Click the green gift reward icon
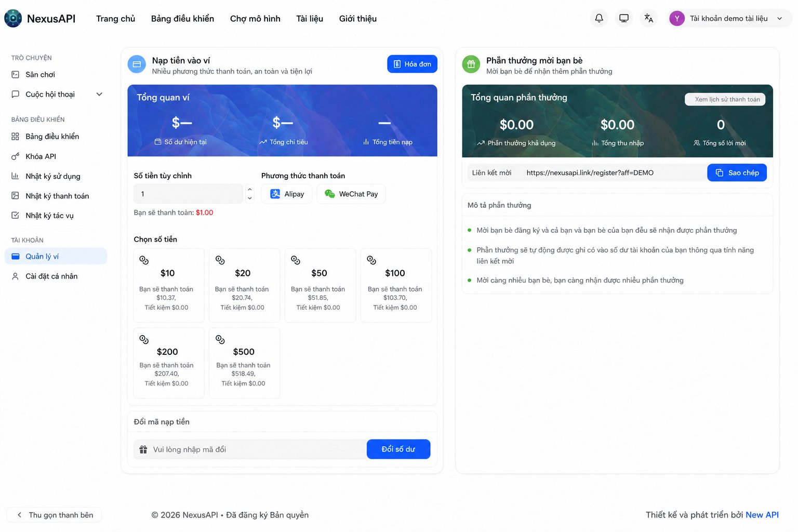Viewport: 798px width, 532px height. click(471, 64)
